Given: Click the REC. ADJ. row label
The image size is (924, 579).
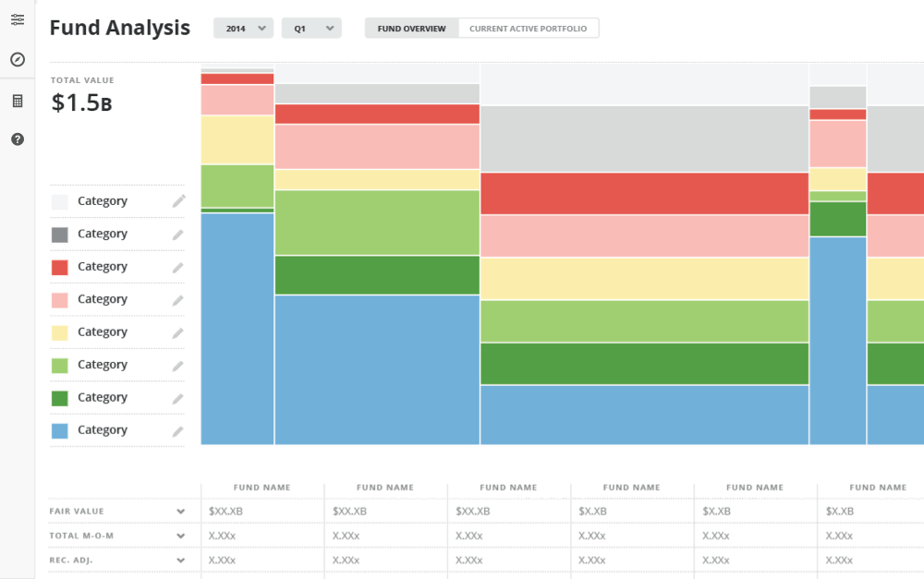Looking at the screenshot, I should click(71, 561).
